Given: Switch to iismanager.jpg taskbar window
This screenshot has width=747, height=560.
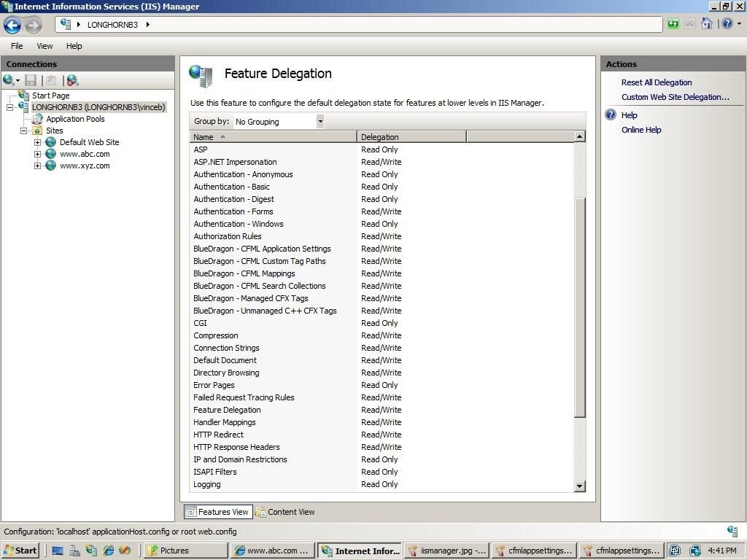Looking at the screenshot, I should 446,551.
